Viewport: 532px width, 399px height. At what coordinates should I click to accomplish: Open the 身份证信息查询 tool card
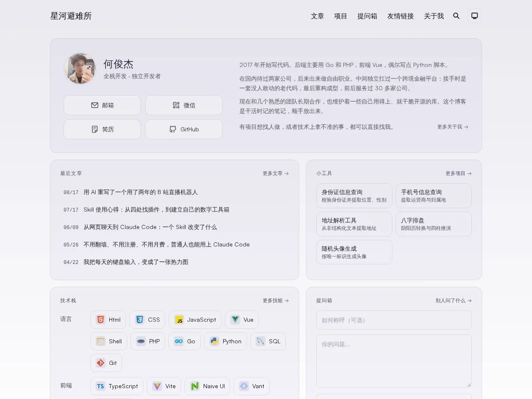(x=354, y=196)
